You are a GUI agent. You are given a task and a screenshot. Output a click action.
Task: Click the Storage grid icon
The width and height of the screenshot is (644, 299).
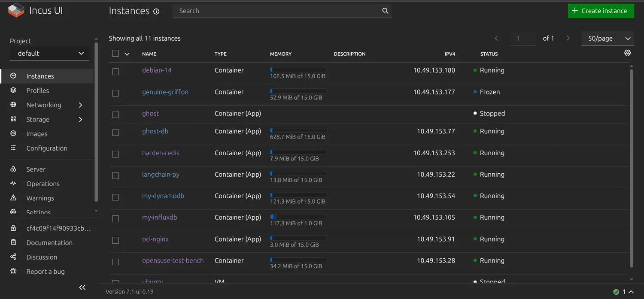tap(13, 119)
